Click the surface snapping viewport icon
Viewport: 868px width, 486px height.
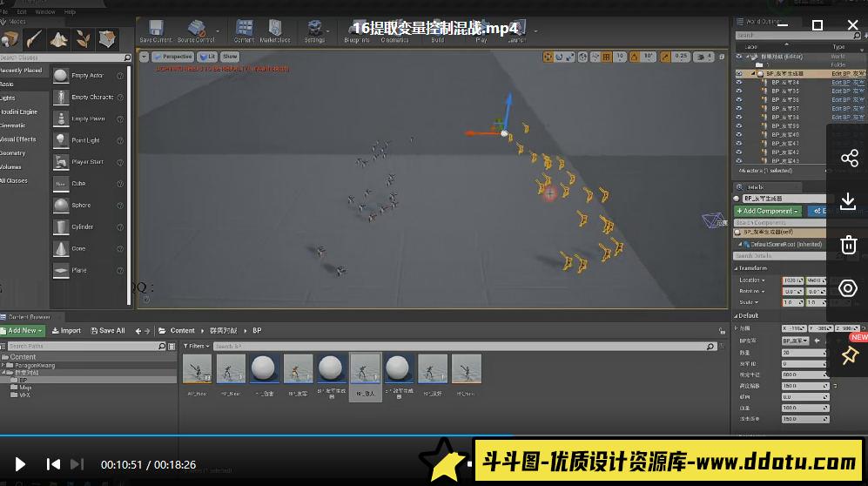596,57
